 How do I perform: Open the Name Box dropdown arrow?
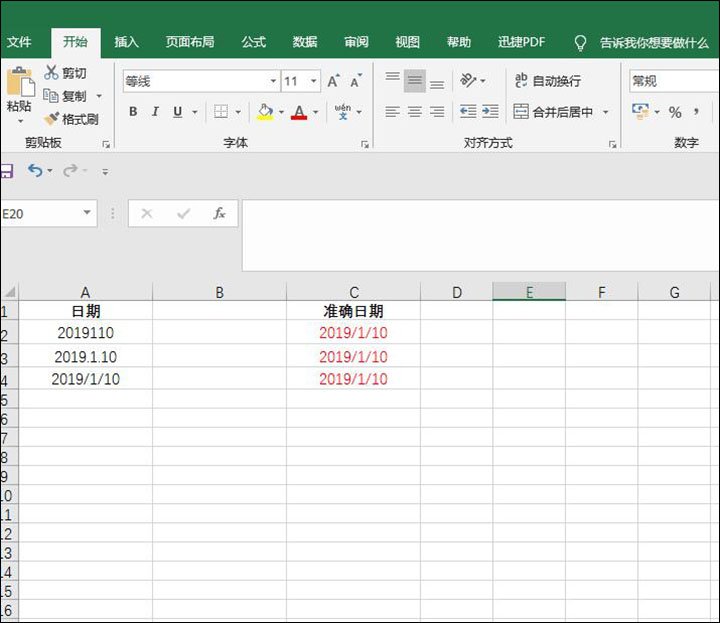pyautogui.click(x=86, y=213)
